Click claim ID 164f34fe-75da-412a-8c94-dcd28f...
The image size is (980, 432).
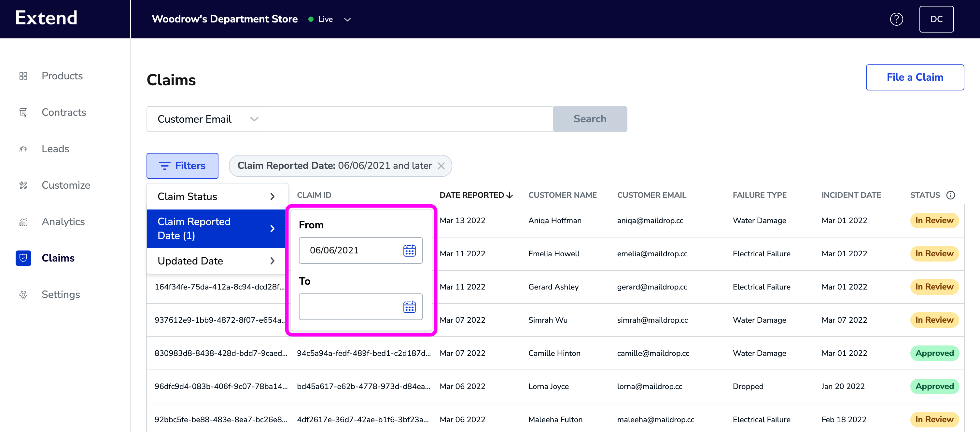click(x=219, y=287)
